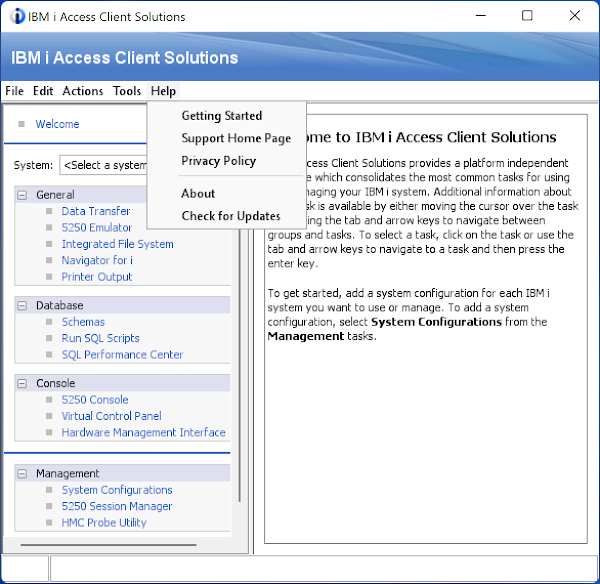Viewport: 600px width, 584px height.
Task: Open Virtual Control Panel
Action: (111, 416)
